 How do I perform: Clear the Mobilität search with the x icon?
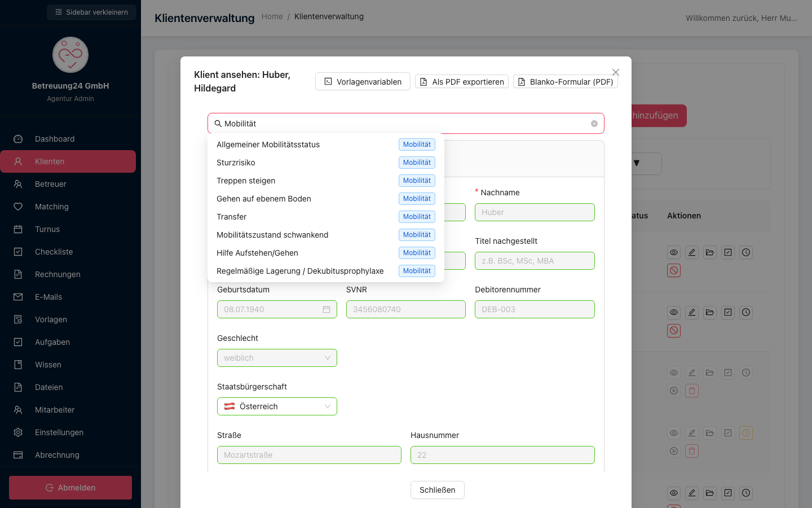point(594,124)
